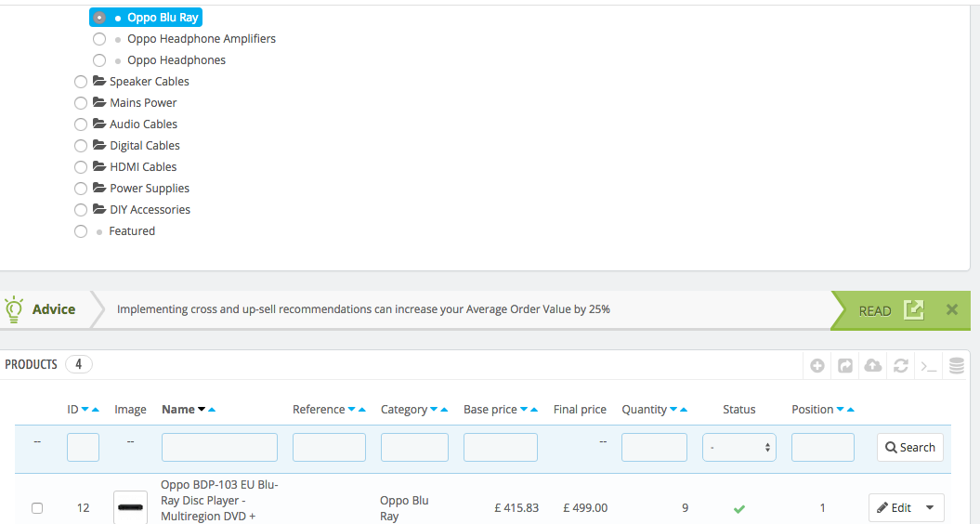Select the Oppo Blu Ray radio button
Image resolution: width=980 pixels, height=524 pixels.
click(99, 18)
